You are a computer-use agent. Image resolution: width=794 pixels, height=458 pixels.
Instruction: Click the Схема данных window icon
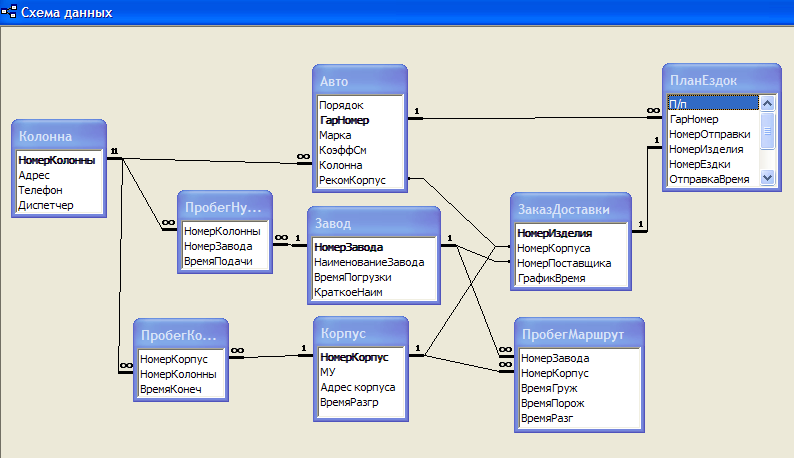9,12
